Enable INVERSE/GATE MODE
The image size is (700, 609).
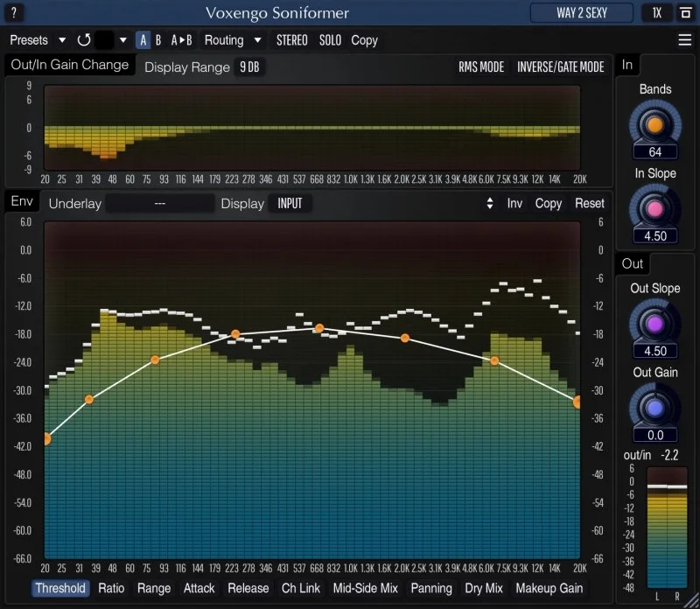tap(561, 67)
